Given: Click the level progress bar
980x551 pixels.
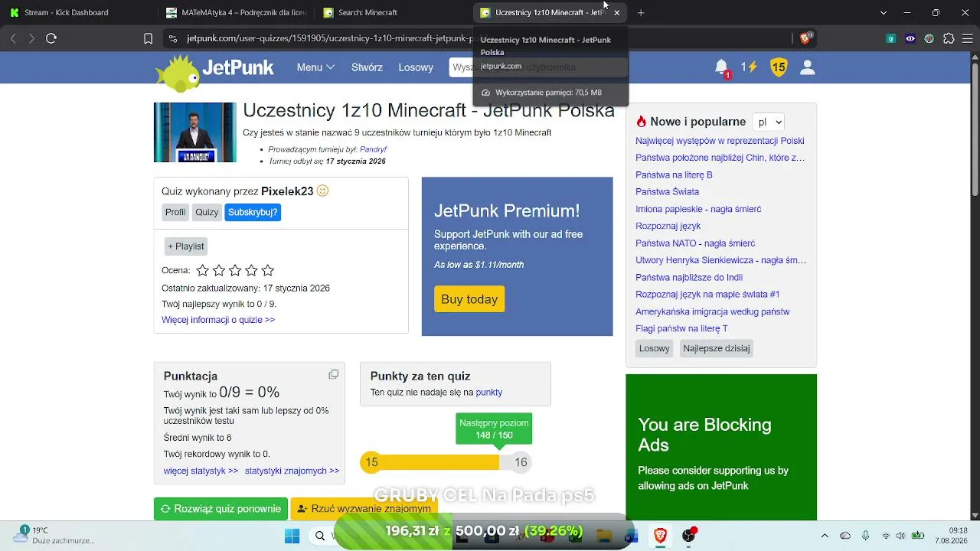Looking at the screenshot, I should 445,462.
